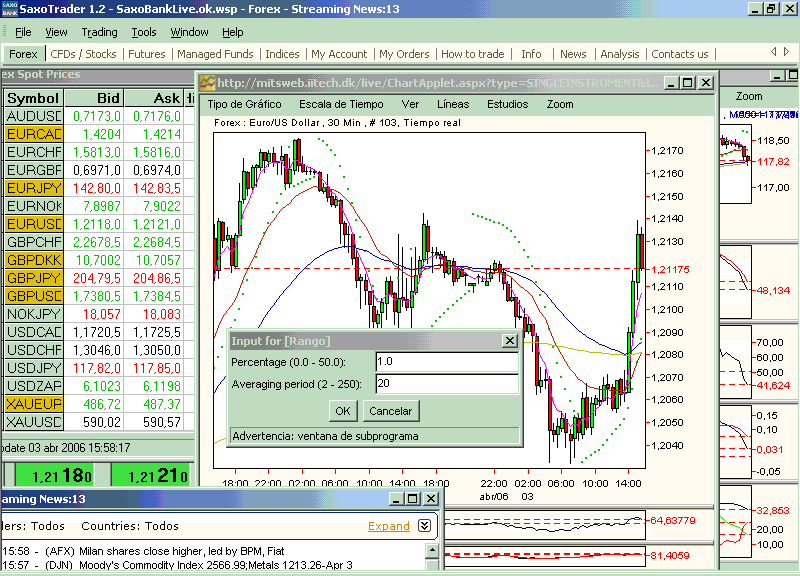Switch to the Info tab
Screen dimensions: 800x576
(531, 54)
